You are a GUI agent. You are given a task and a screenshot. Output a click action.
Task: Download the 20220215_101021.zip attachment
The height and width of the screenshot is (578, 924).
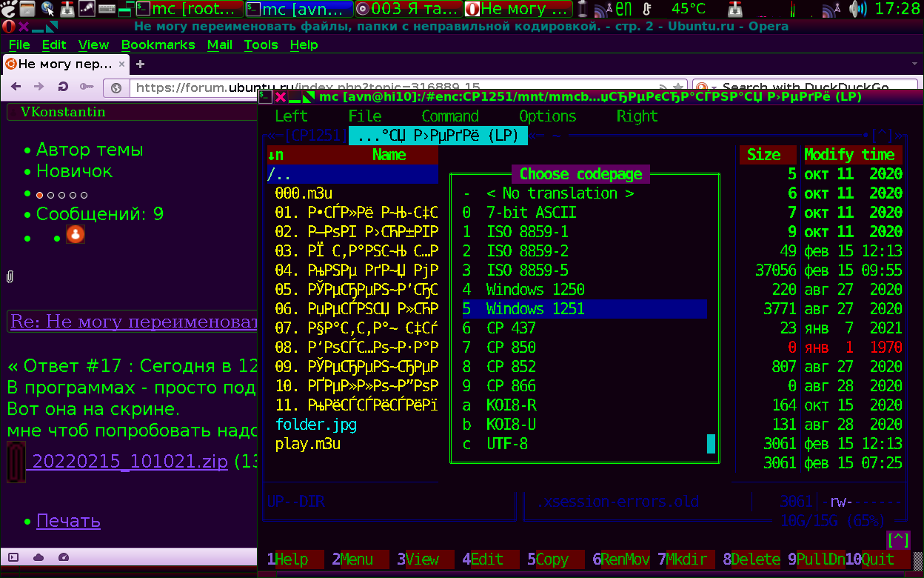pos(130,461)
